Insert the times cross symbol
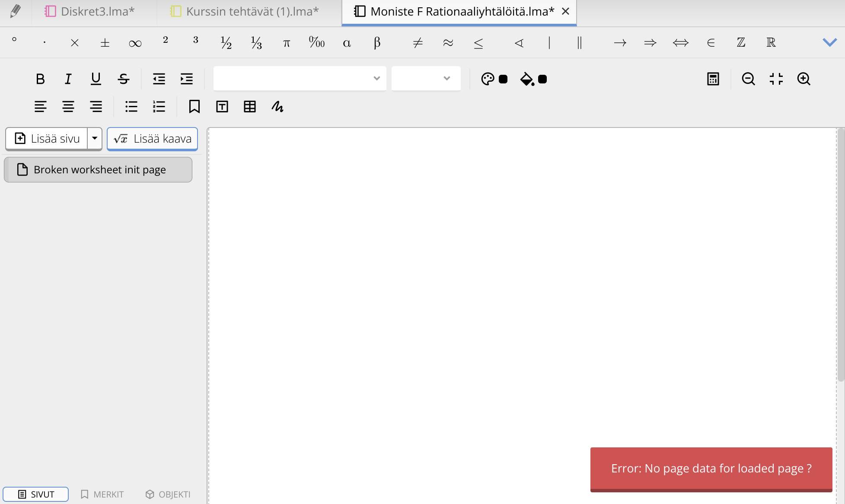This screenshot has height=504, width=845. [75, 42]
